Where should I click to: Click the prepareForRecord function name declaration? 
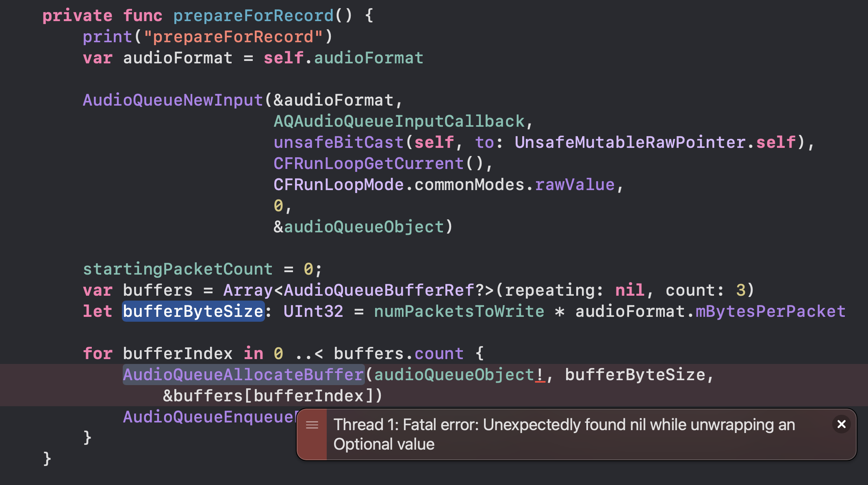[253, 15]
